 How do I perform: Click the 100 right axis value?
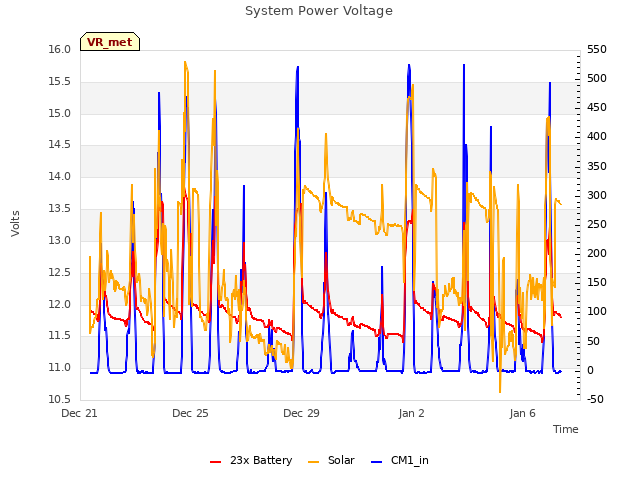597,311
